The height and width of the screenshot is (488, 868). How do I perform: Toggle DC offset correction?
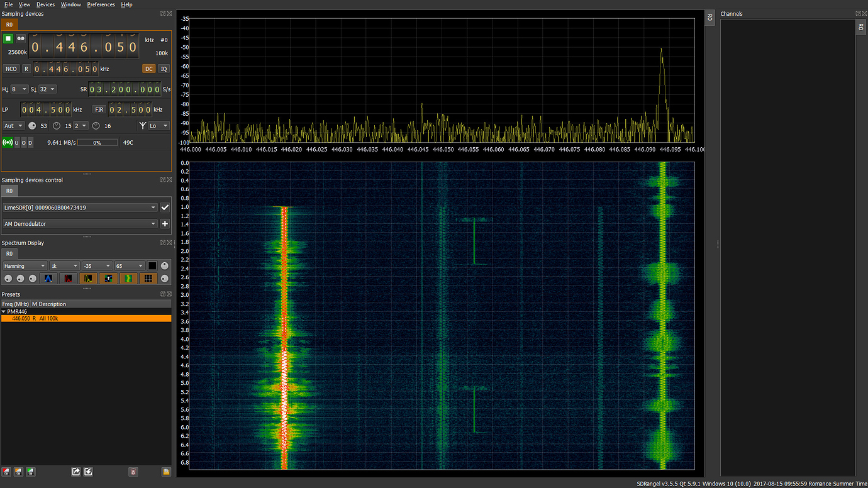tap(148, 69)
